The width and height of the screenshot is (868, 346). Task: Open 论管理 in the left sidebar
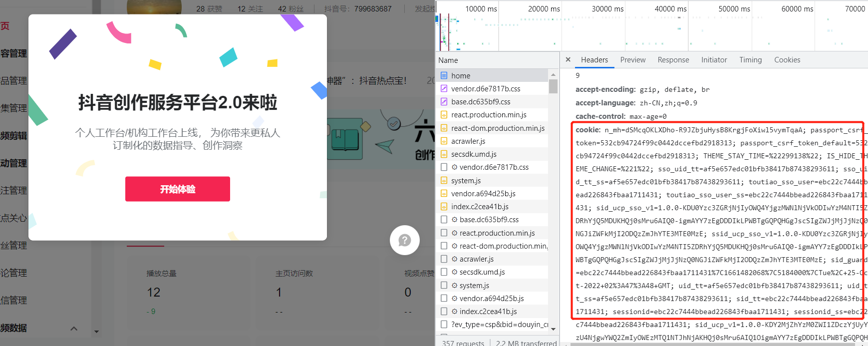coord(13,273)
